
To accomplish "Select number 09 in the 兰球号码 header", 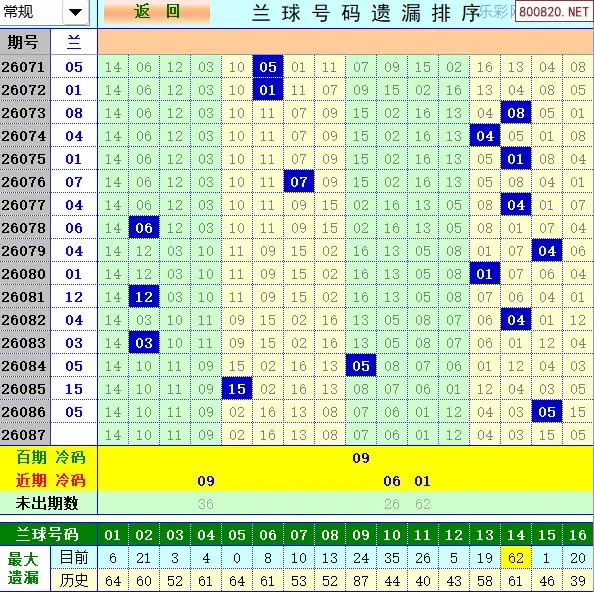I will pos(361,535).
